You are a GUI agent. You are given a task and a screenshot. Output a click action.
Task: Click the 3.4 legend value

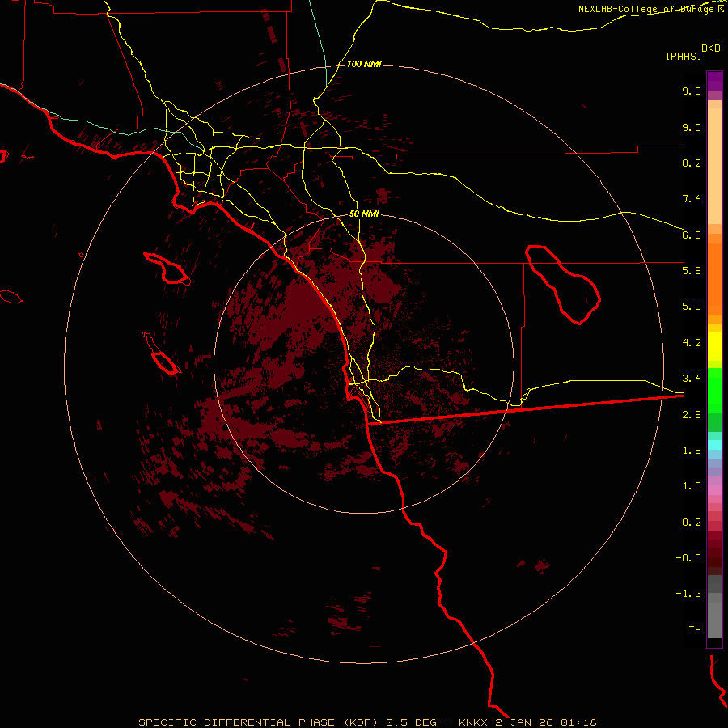tap(692, 379)
